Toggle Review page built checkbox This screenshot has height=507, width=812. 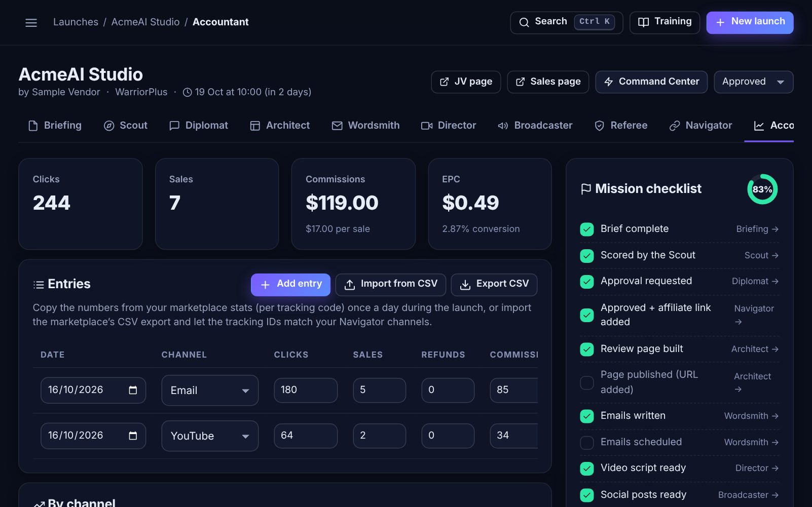pos(587,349)
